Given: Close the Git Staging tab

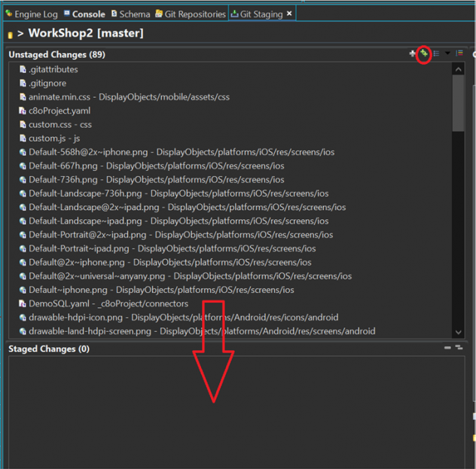Looking at the screenshot, I should pos(289,14).
